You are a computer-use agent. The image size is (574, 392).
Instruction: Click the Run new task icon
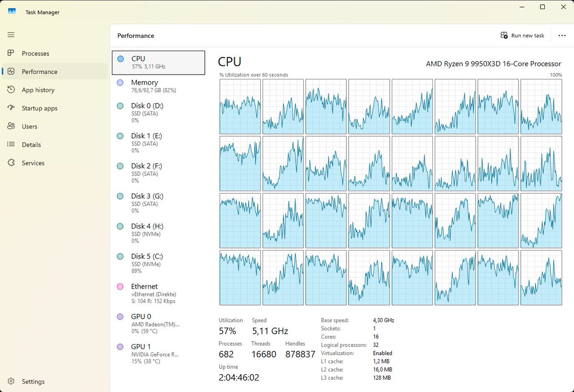pos(504,35)
